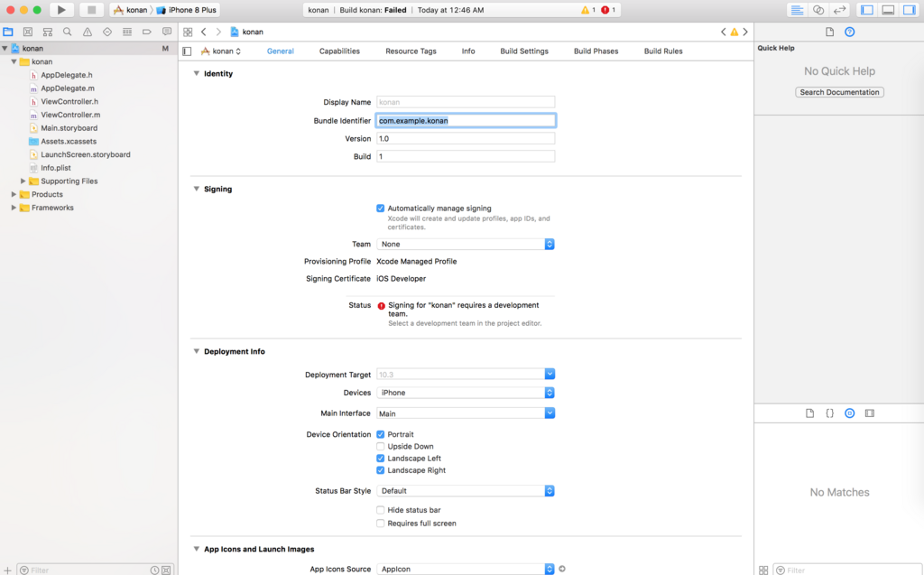Open the Test navigator diamond icon
Image resolution: width=924 pixels, height=575 pixels.
(107, 32)
